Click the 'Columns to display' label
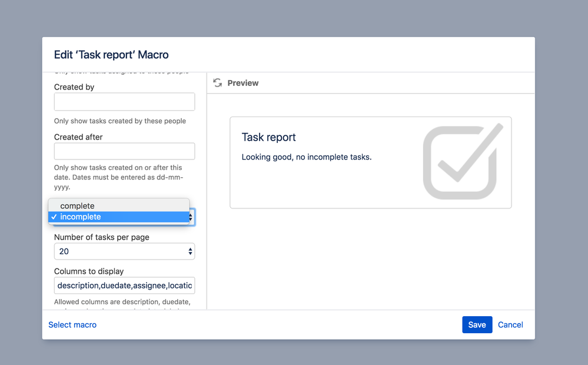The height and width of the screenshot is (365, 588). [x=89, y=271]
